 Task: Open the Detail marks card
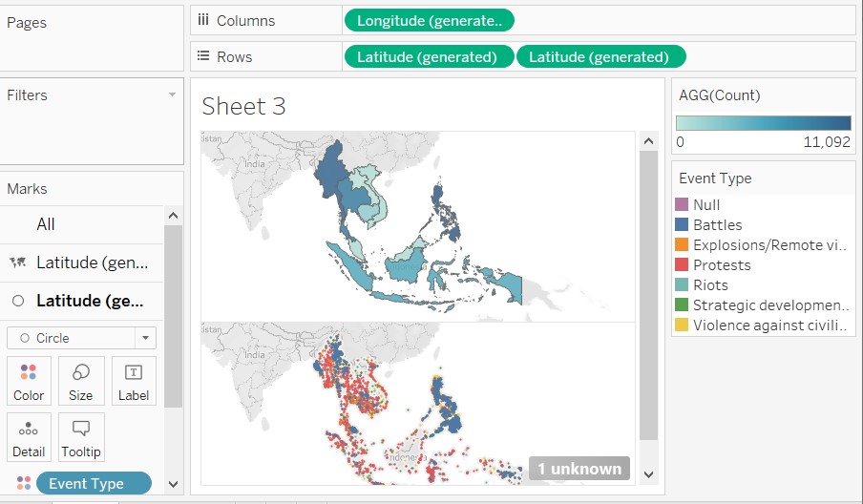click(x=29, y=437)
